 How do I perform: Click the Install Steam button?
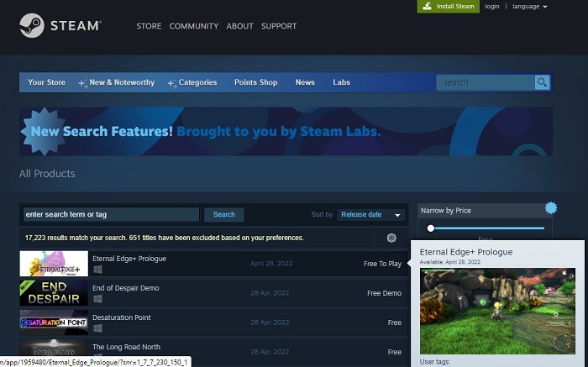(448, 7)
